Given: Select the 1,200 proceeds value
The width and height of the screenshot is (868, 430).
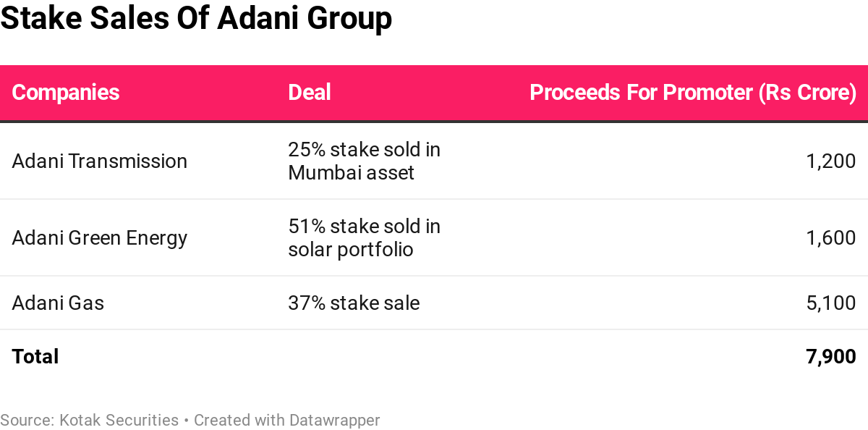Looking at the screenshot, I should click(830, 161).
